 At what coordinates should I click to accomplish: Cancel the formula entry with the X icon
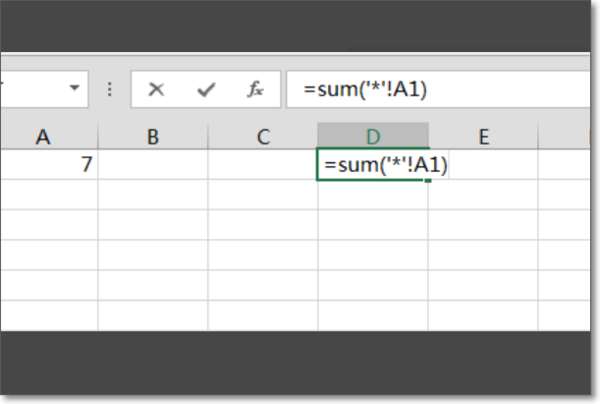156,90
